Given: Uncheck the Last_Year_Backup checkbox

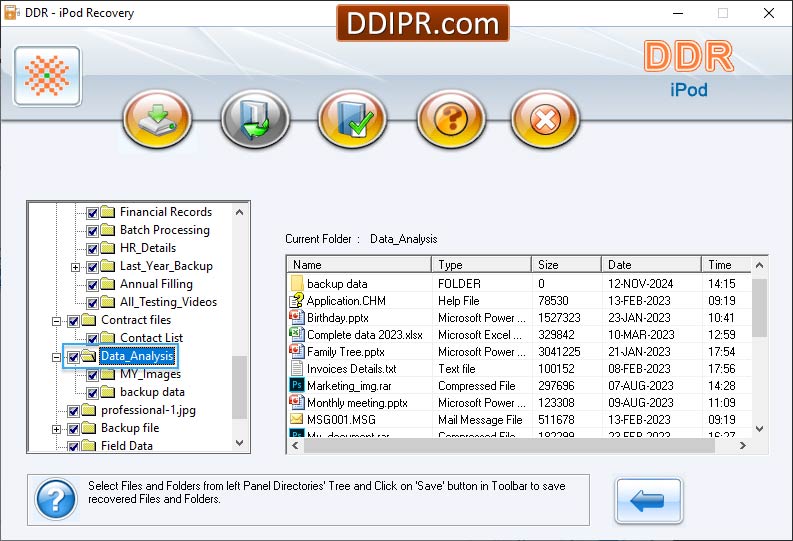Looking at the screenshot, I should (92, 267).
